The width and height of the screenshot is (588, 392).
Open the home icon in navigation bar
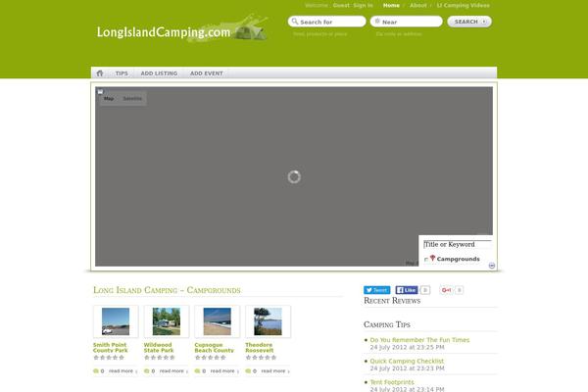click(100, 73)
